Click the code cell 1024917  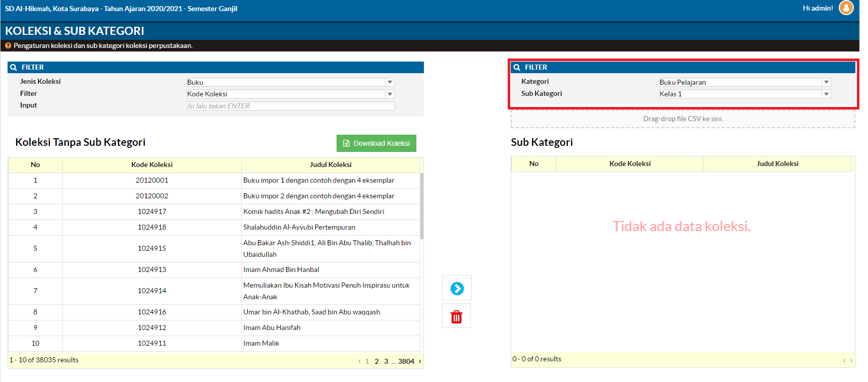point(152,212)
